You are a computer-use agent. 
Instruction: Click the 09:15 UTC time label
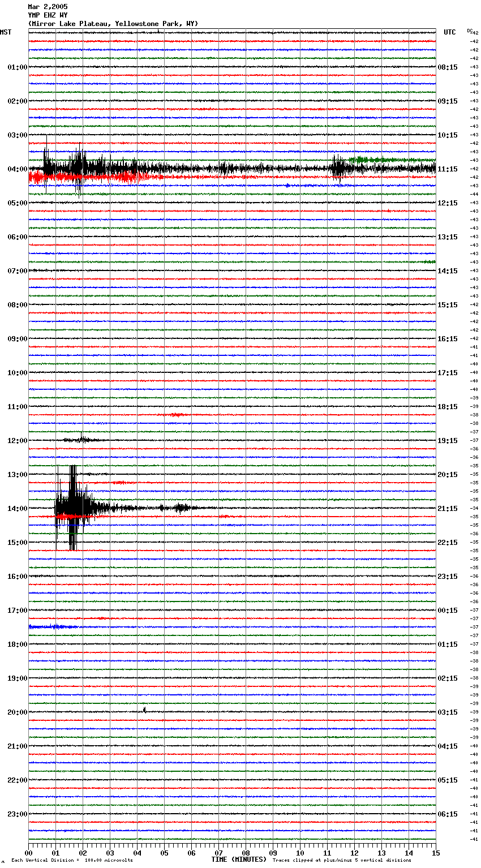[x=448, y=101]
